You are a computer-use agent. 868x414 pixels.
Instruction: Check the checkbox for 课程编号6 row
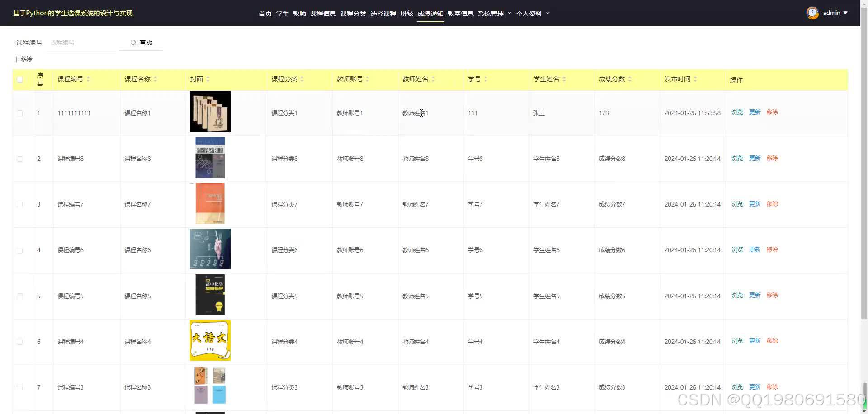(x=19, y=250)
